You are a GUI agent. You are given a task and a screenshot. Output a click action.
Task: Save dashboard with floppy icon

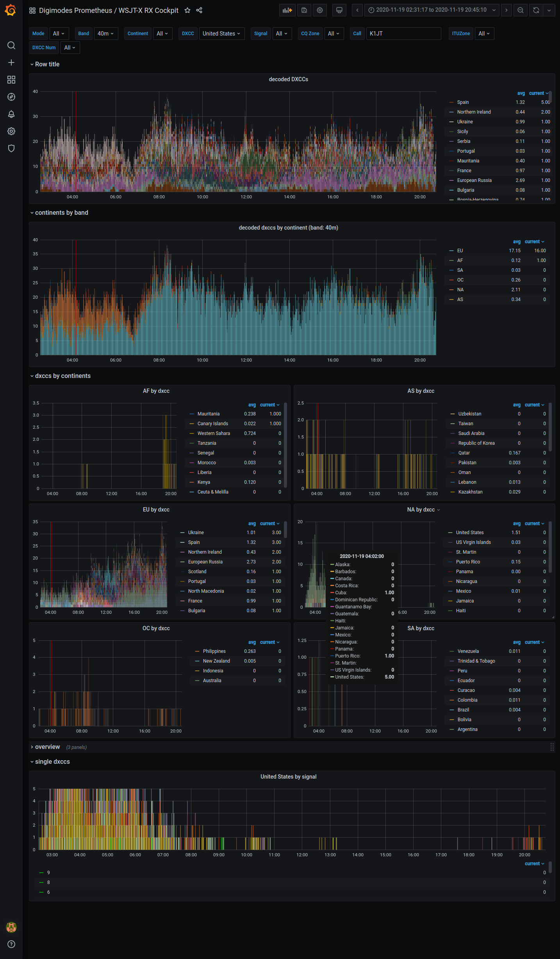coord(304,10)
